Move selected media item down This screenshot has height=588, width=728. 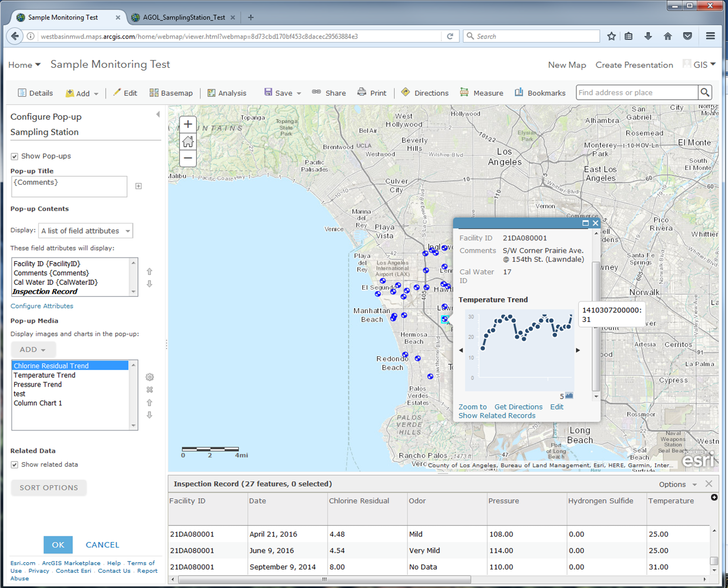(x=149, y=415)
